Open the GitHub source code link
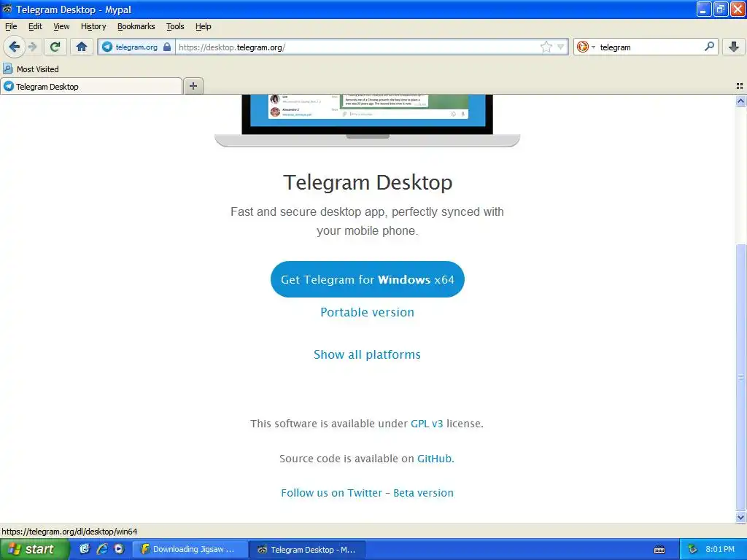Screen dimensions: 747x560 [x=435, y=459]
